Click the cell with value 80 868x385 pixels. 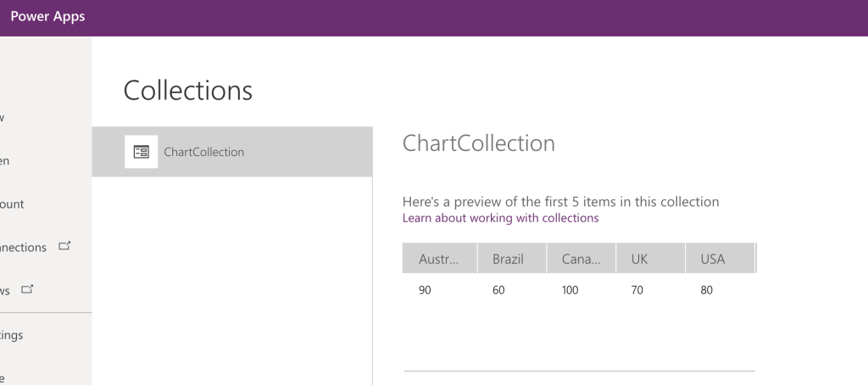(707, 290)
